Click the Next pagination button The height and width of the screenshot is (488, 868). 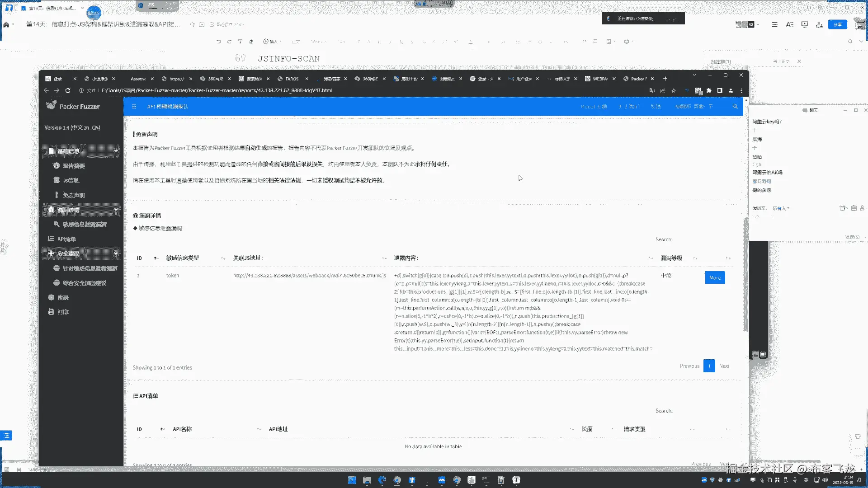coord(724,366)
